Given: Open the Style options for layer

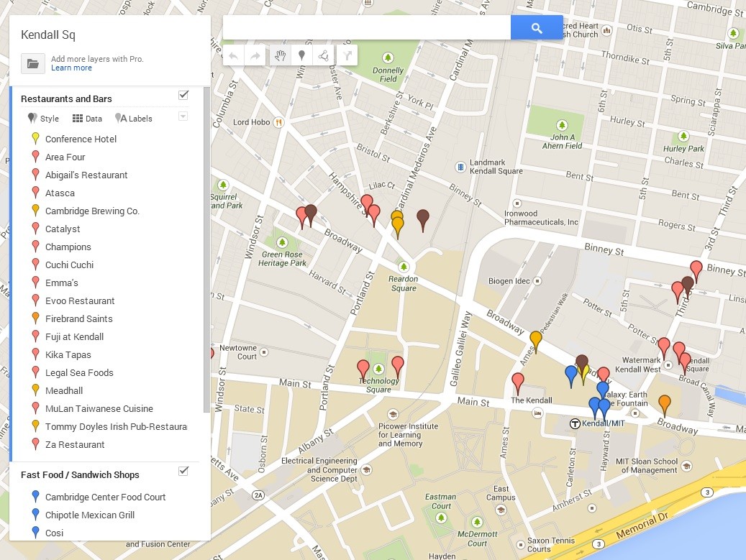Looking at the screenshot, I should tap(43, 119).
